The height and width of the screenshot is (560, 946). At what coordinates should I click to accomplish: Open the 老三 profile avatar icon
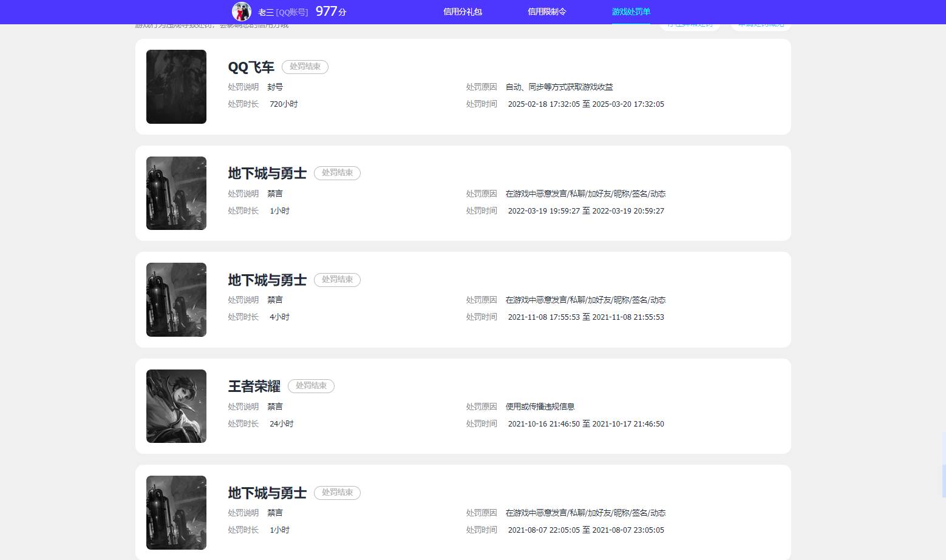tap(242, 11)
